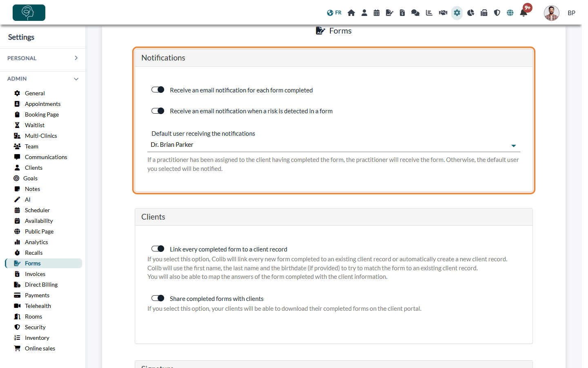Select Recalls in the sidebar

pos(33,253)
